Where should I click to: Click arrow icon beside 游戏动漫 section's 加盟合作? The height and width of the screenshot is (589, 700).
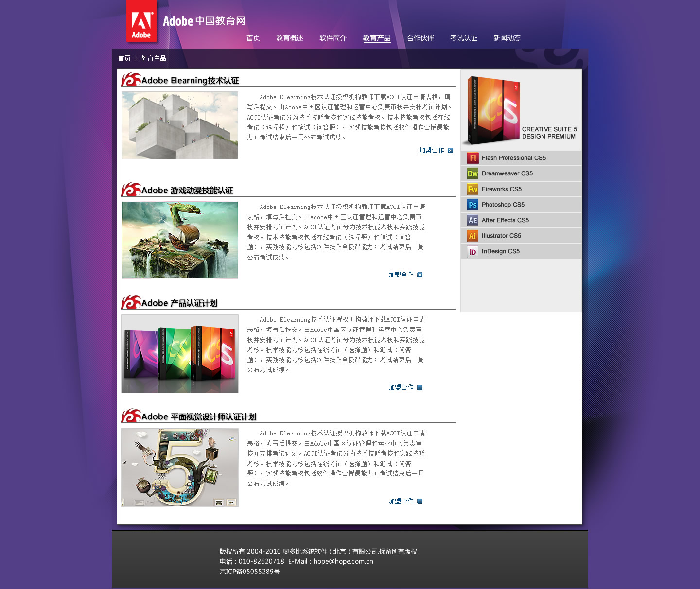pyautogui.click(x=420, y=275)
